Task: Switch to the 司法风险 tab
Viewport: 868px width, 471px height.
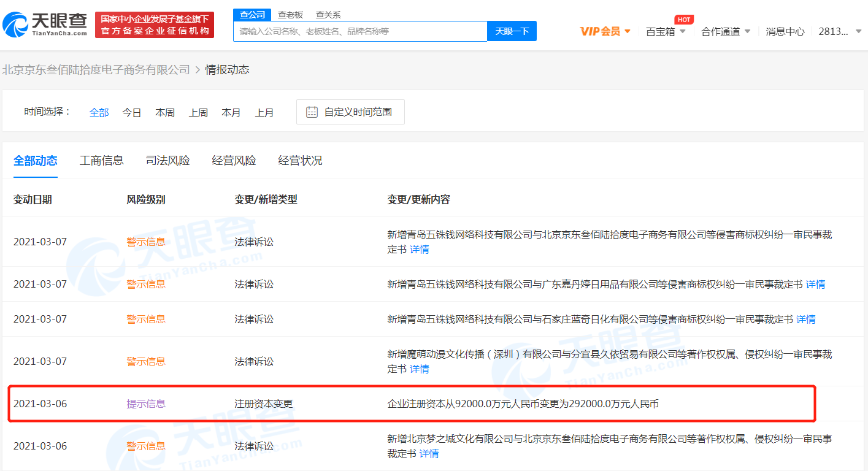Action: 168,161
